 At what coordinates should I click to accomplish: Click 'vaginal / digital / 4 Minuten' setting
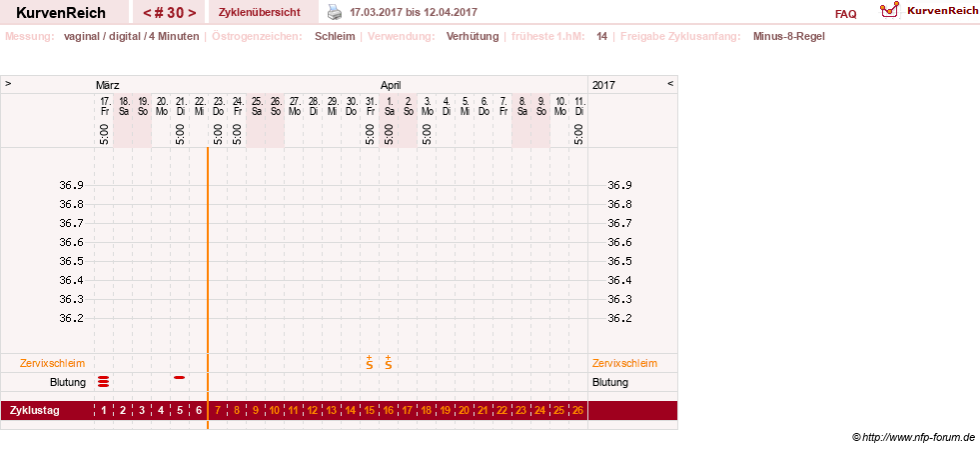[131, 36]
